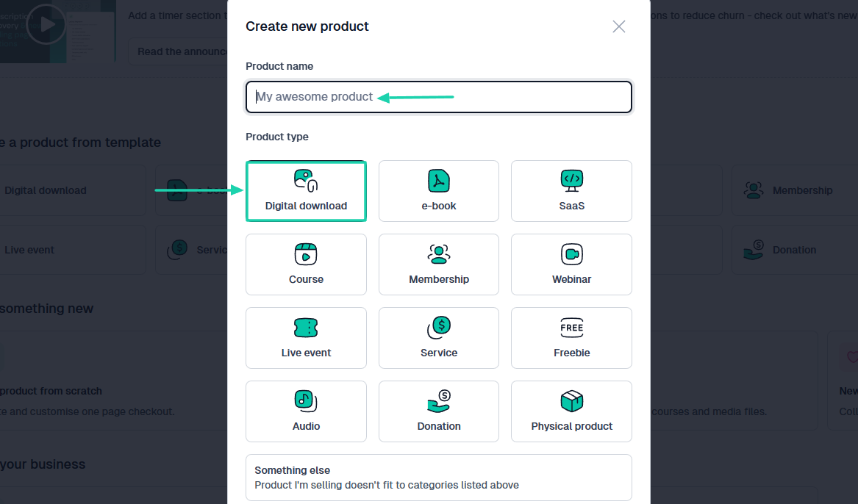
Task: Pick the Physical product box icon
Action: coord(572,401)
